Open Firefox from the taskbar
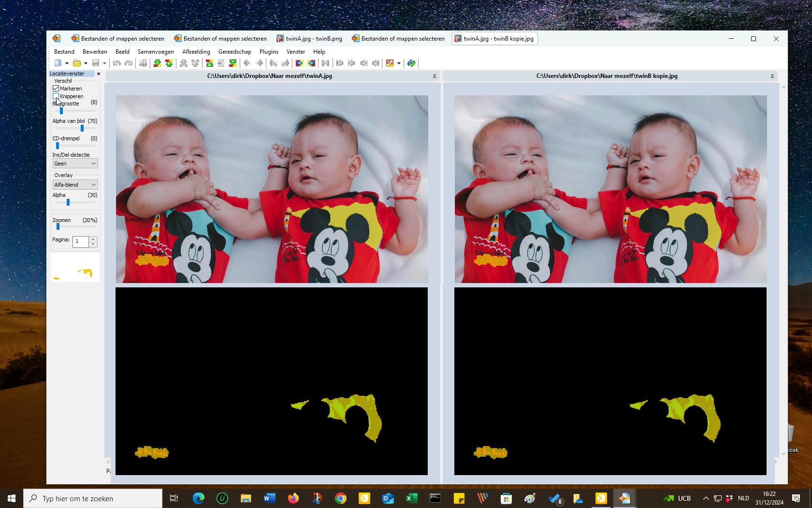The image size is (812, 508). coord(293,498)
